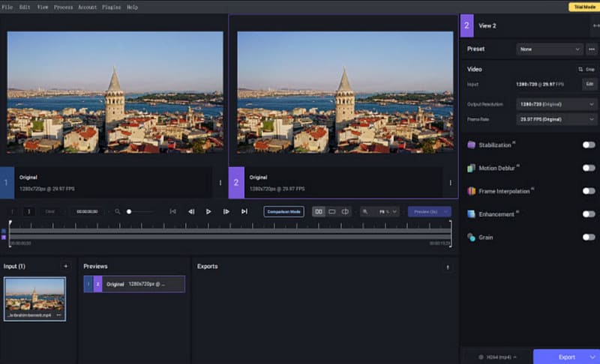600x364 pixels.
Task: Toggle Frame Interpolation on
Action: pyautogui.click(x=589, y=191)
